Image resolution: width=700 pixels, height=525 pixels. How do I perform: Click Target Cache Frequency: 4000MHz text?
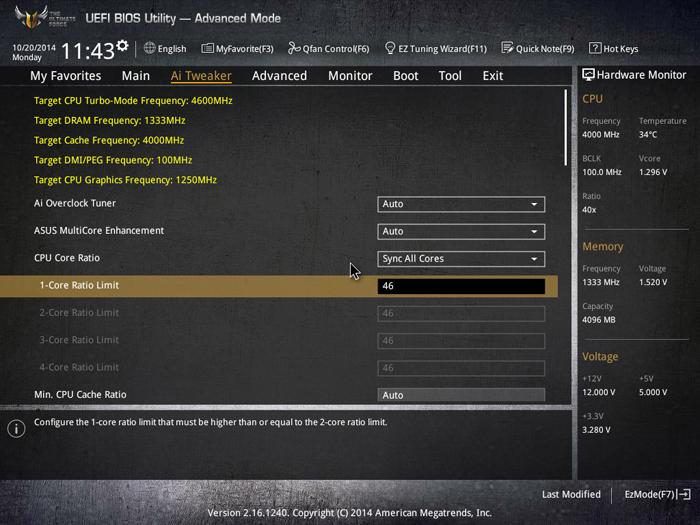click(x=109, y=140)
